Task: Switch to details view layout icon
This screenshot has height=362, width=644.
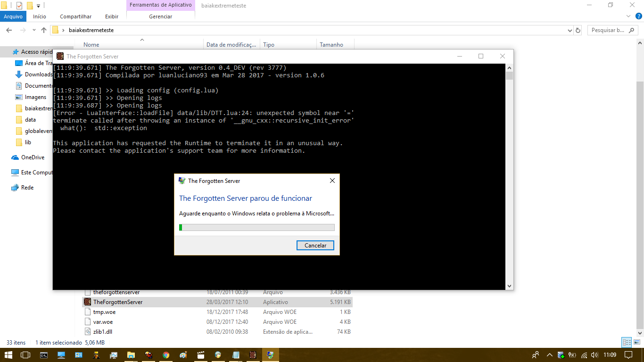Action: (627, 342)
